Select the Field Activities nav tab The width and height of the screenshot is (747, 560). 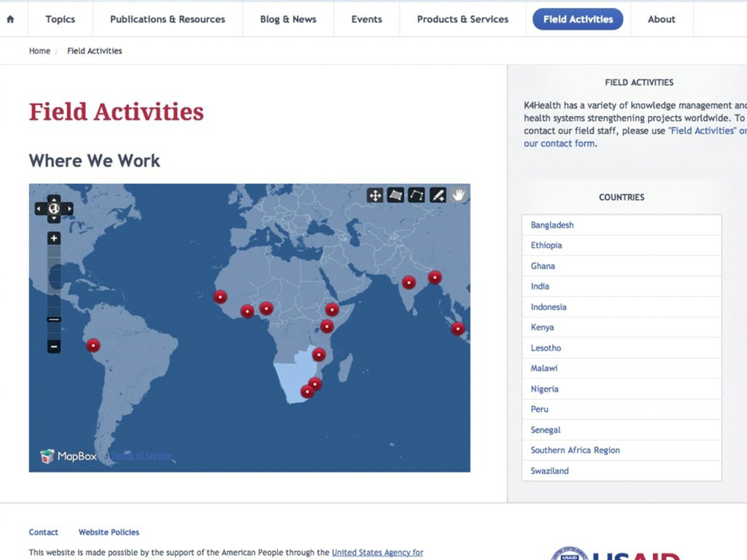click(x=578, y=19)
